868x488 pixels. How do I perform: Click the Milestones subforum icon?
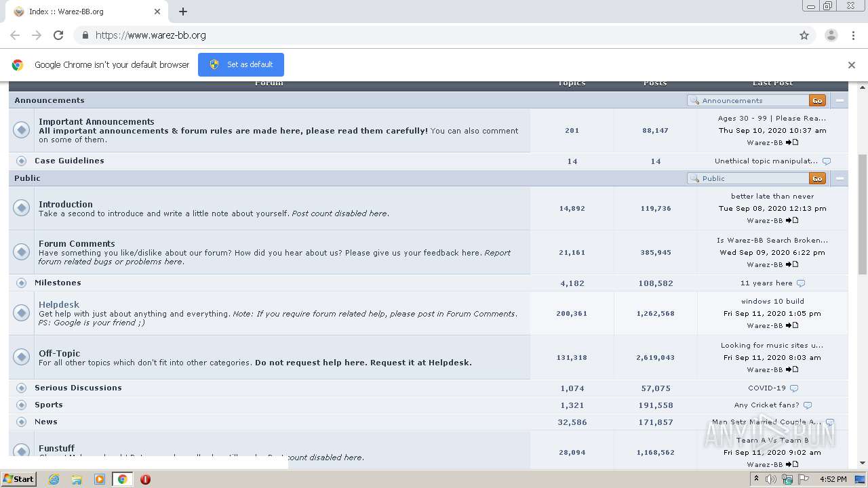21,283
